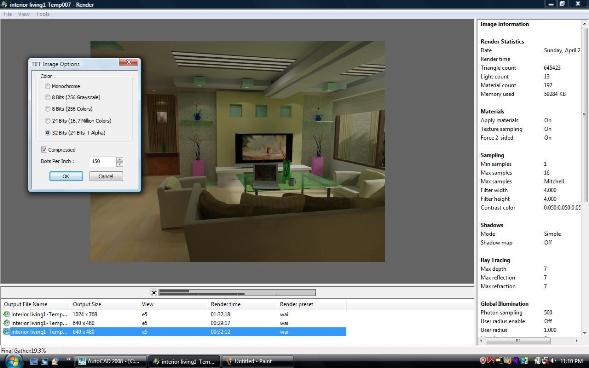
Task: Click OK in TIFF Image Options
Action: 66,176
